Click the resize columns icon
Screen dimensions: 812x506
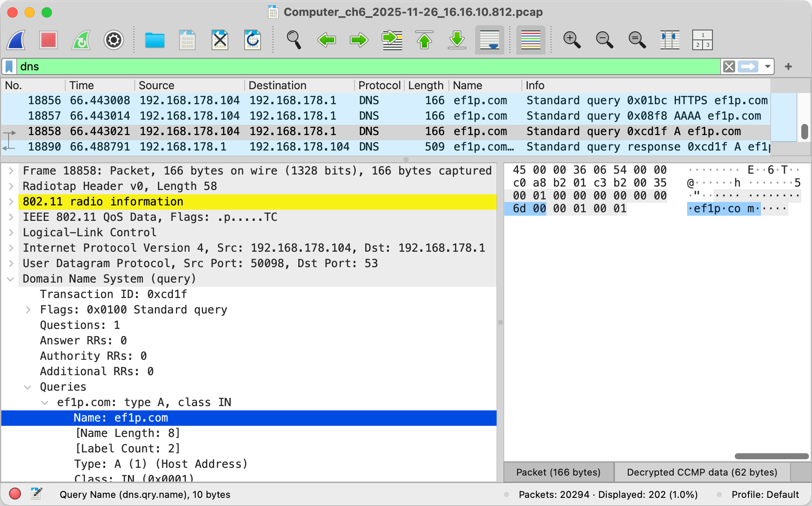click(x=670, y=40)
